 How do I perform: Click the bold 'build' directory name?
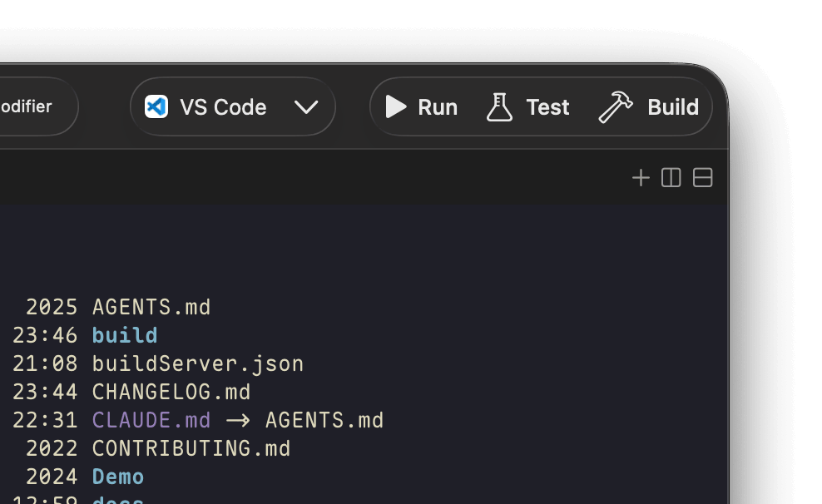click(x=125, y=335)
